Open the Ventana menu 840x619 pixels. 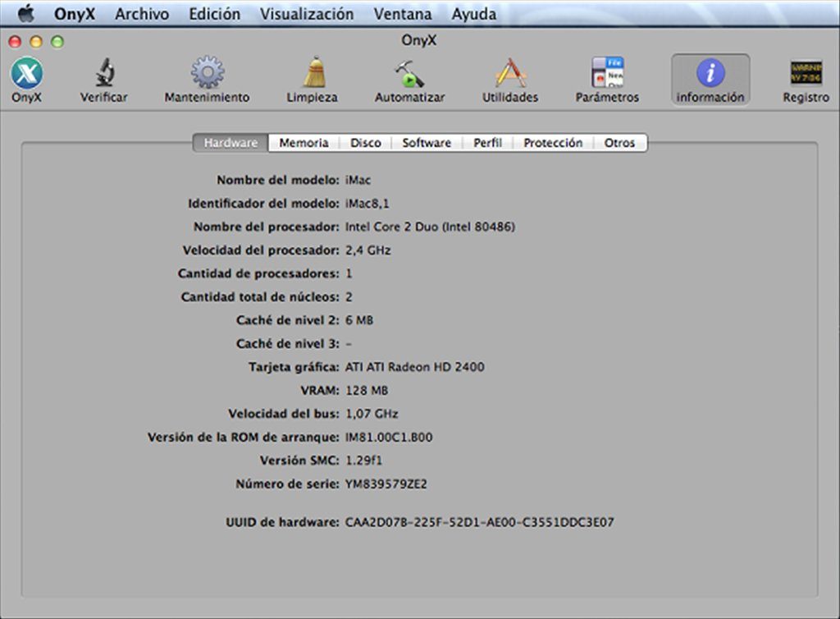tap(402, 14)
